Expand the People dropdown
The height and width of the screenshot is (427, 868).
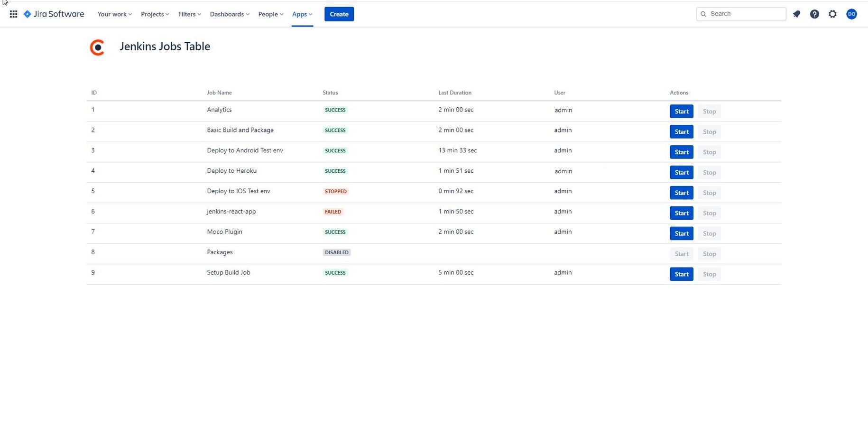(271, 14)
